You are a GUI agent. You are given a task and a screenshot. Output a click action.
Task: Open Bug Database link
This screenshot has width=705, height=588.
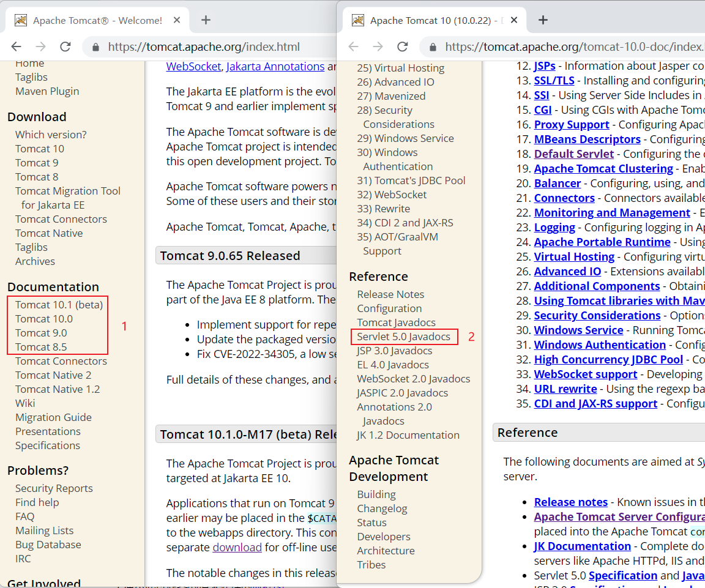click(x=48, y=545)
